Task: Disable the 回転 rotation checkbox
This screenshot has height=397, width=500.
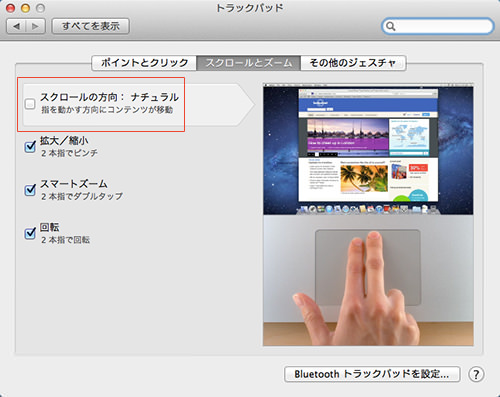Action: pos(30,233)
